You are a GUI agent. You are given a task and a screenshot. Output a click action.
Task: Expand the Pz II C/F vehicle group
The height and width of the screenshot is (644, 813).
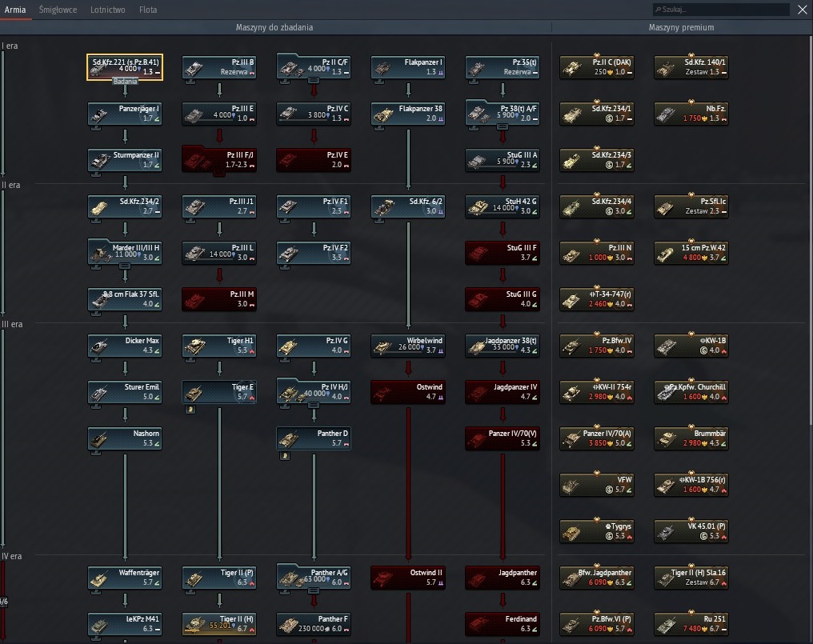click(x=314, y=80)
